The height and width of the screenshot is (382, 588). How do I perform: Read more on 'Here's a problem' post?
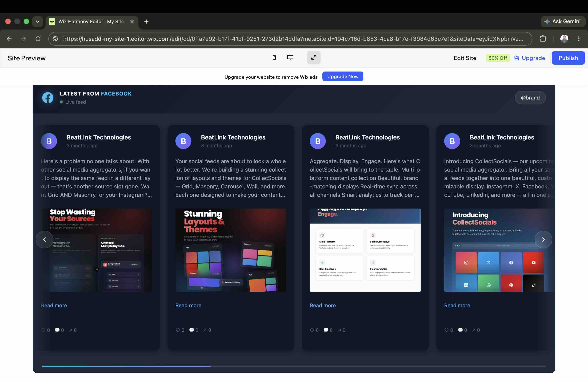54,305
